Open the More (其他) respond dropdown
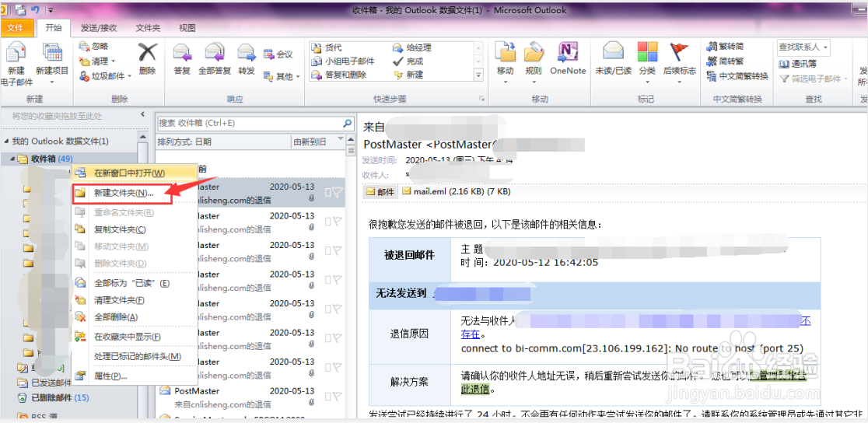868x423 pixels. click(282, 76)
